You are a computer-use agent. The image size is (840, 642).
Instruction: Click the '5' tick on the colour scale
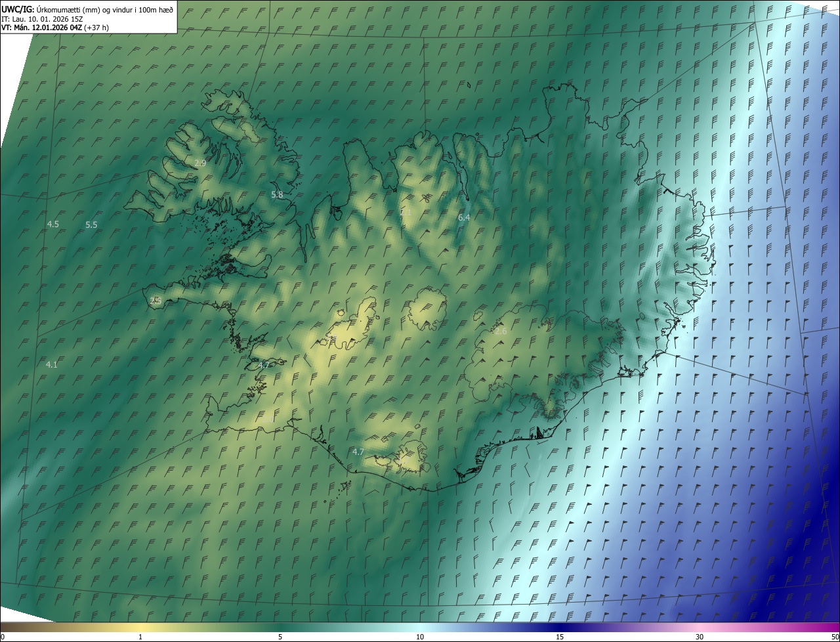coord(280,637)
